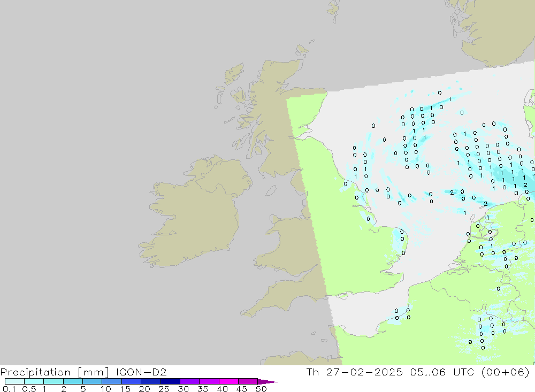
Task: Click the legend label '25'
Action: 164,389
